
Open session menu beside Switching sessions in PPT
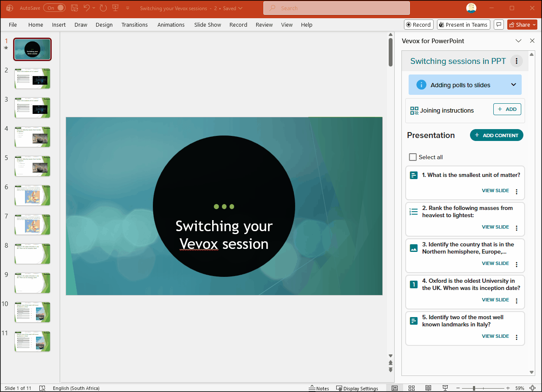pos(516,61)
